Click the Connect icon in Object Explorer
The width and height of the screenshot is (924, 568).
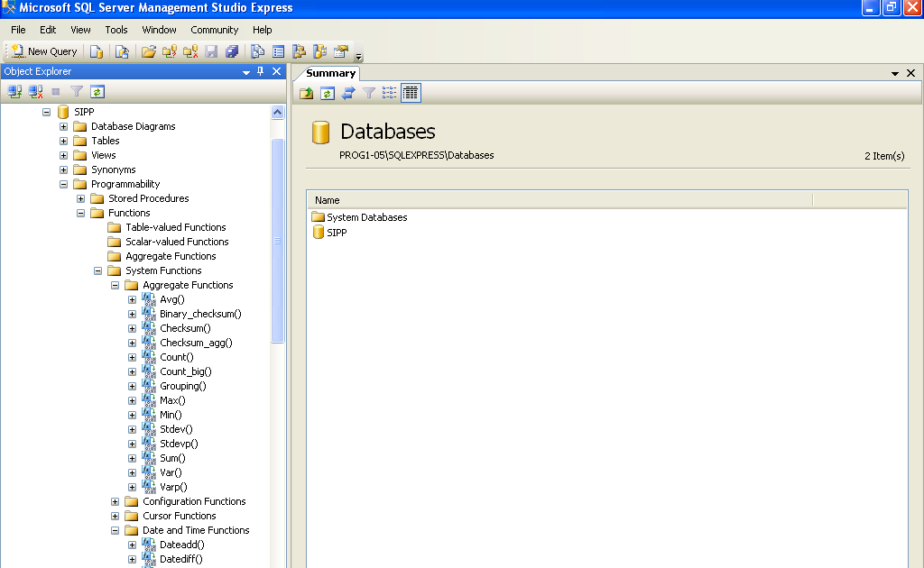[14, 92]
